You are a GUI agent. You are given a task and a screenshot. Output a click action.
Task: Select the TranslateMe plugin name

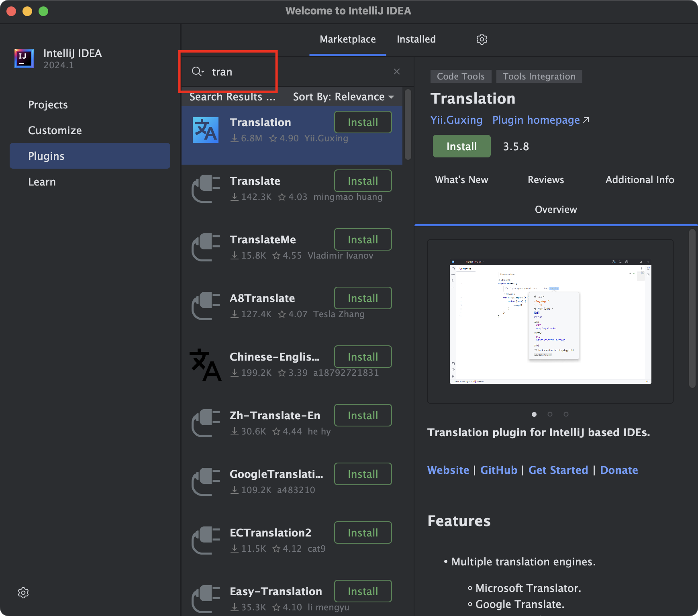pyautogui.click(x=263, y=240)
